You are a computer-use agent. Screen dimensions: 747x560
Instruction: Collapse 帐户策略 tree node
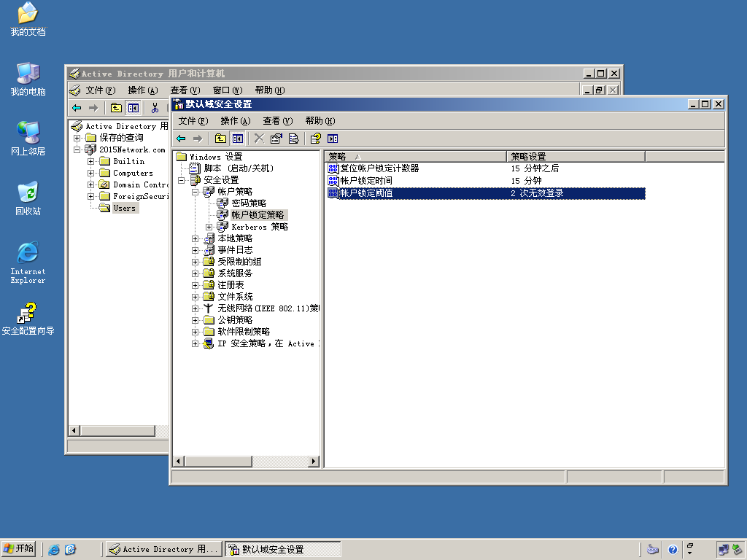tap(195, 192)
